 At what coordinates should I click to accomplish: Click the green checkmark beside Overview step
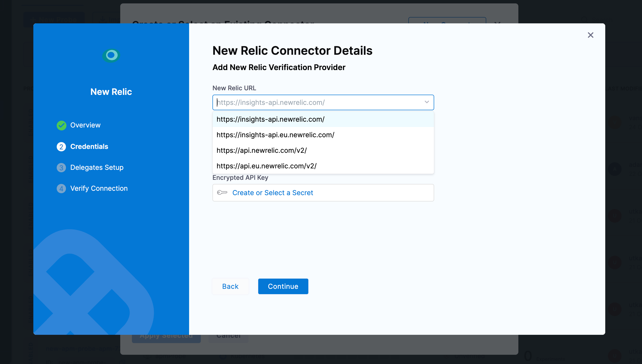[61, 125]
